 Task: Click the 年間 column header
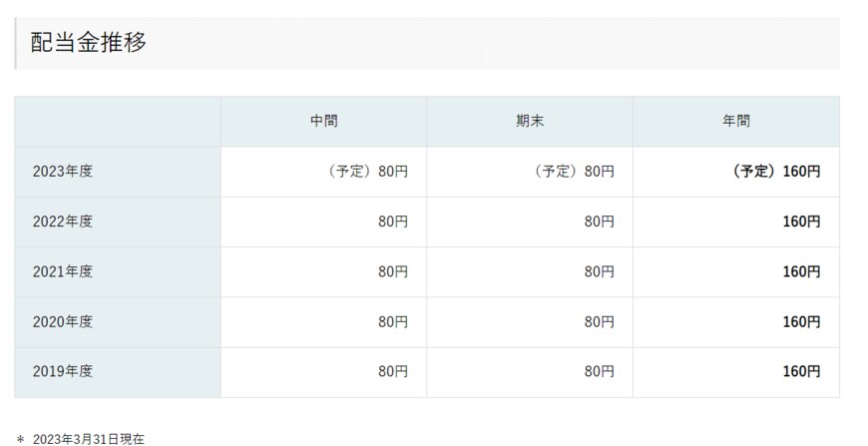click(736, 122)
